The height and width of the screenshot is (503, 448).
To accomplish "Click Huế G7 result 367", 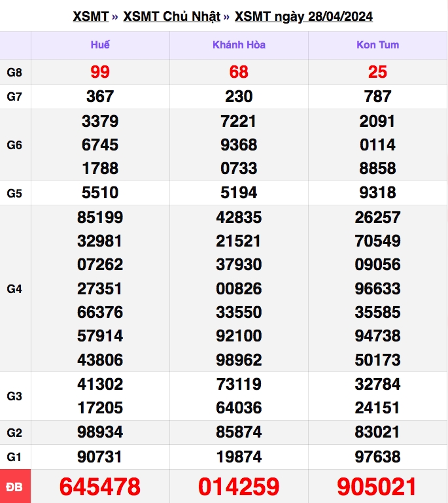I will 100,97.
